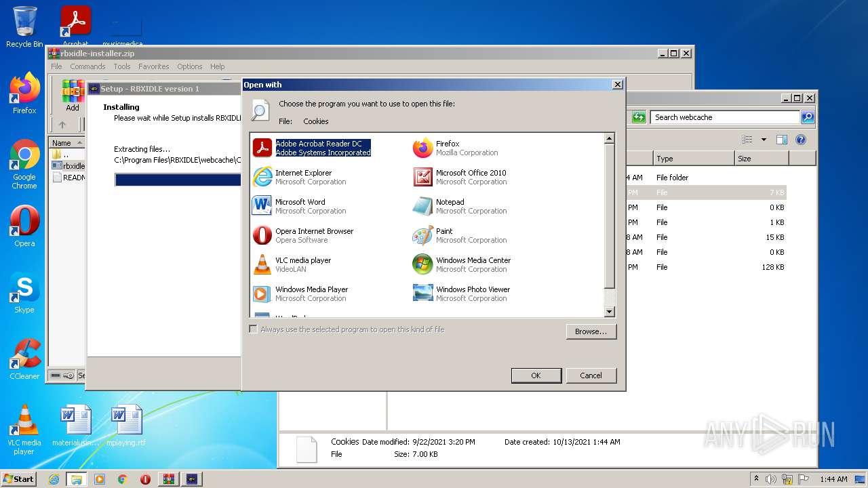
Task: Choose Notepad to open the file
Action: pos(460,206)
